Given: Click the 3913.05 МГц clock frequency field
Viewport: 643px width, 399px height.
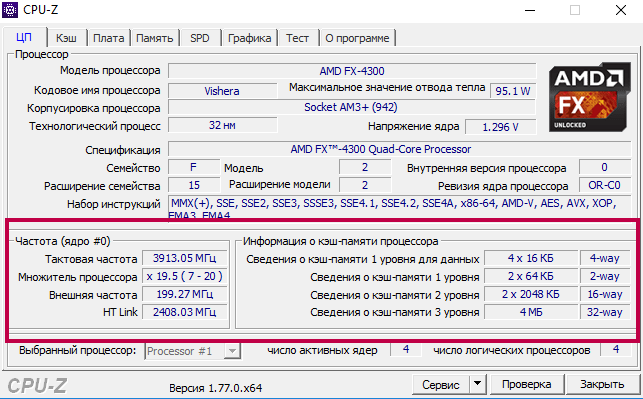Looking at the screenshot, I should point(185,258).
